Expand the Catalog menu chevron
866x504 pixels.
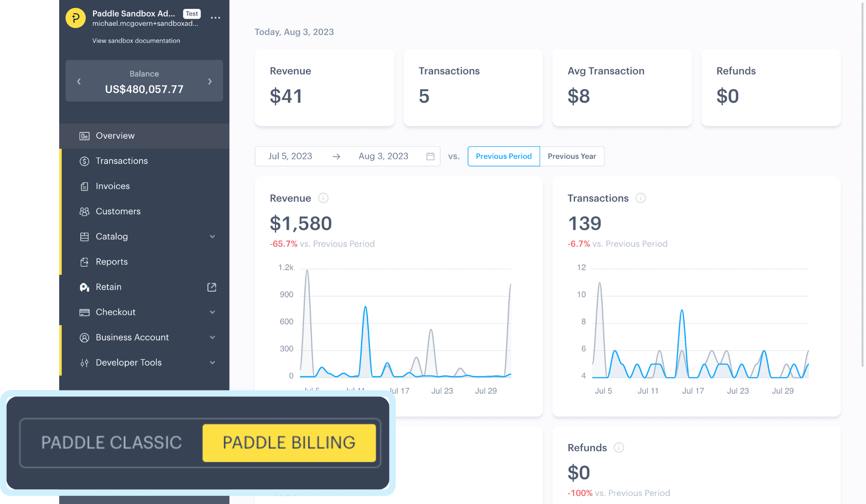(212, 237)
